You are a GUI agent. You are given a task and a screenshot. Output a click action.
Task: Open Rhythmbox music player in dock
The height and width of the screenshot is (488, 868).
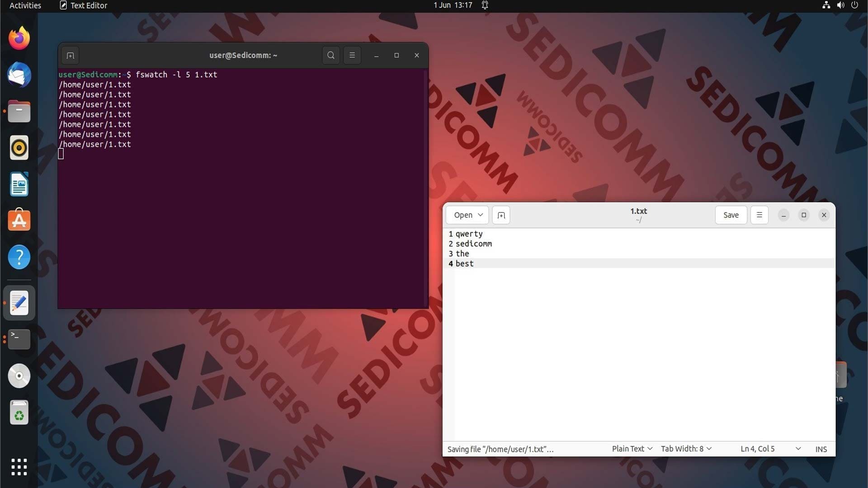click(x=19, y=148)
